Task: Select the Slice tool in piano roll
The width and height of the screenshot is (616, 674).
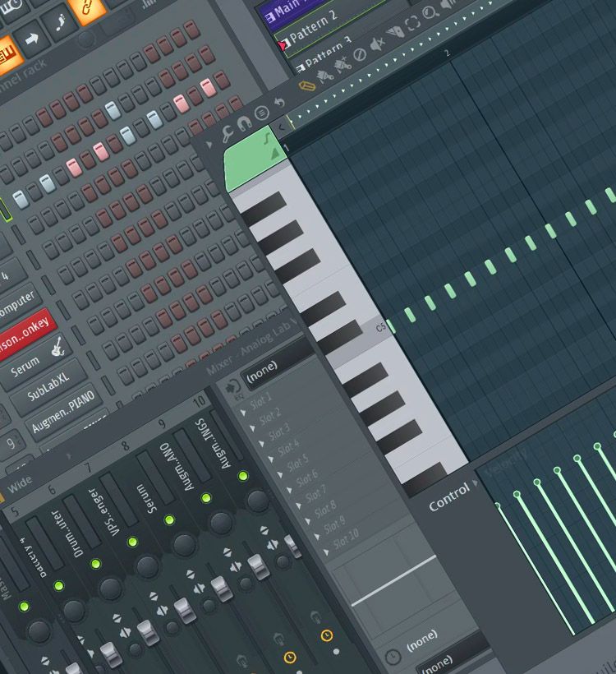Action: pos(395,33)
